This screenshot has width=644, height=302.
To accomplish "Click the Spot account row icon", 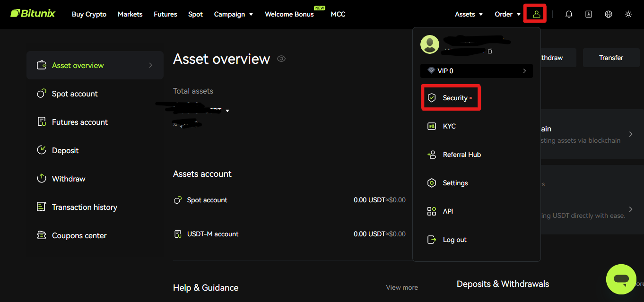I will click(x=178, y=200).
